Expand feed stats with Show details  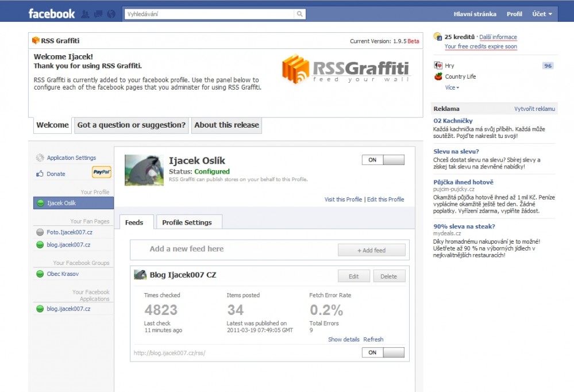344,339
